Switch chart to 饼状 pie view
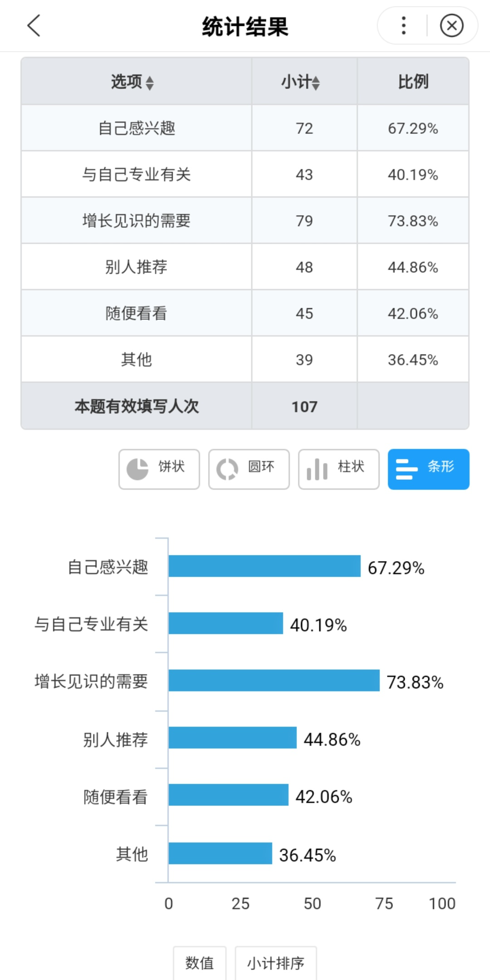Screen dimensions: 490x980 (159, 469)
